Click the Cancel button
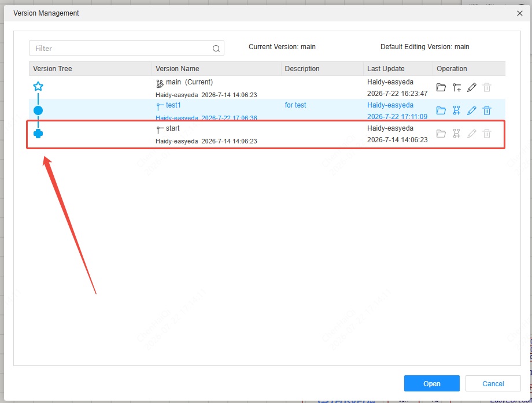The height and width of the screenshot is (403, 532). pyautogui.click(x=493, y=383)
